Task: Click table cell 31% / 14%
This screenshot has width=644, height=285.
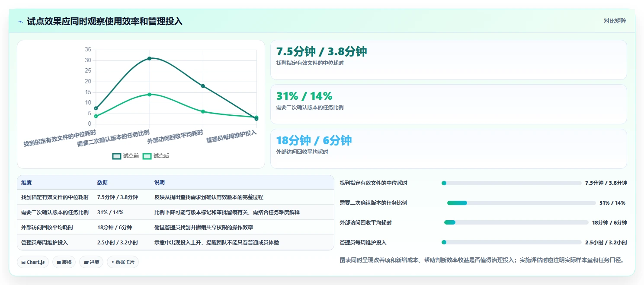Action: point(110,212)
